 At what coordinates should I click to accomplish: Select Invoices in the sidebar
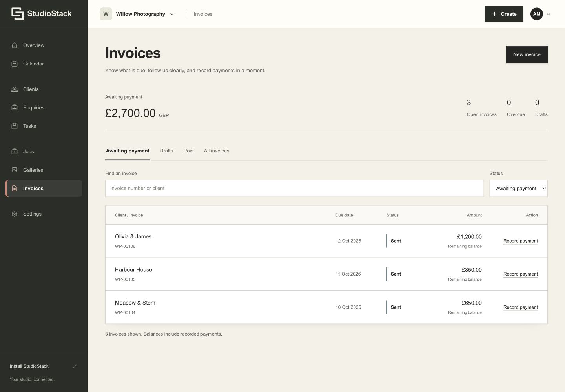tap(44, 189)
